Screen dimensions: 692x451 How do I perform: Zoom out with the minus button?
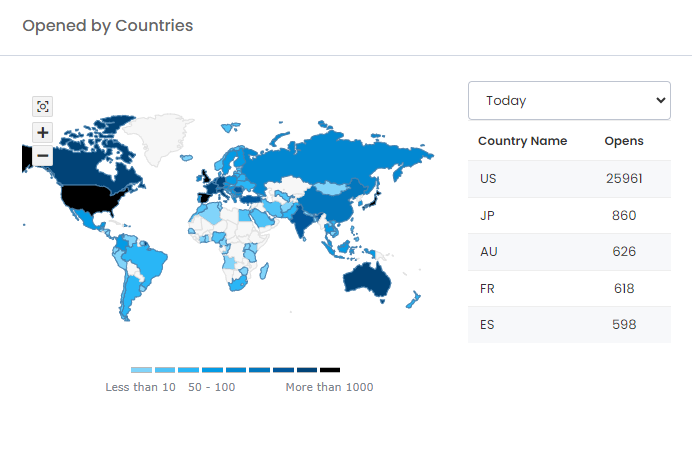pyautogui.click(x=42, y=156)
